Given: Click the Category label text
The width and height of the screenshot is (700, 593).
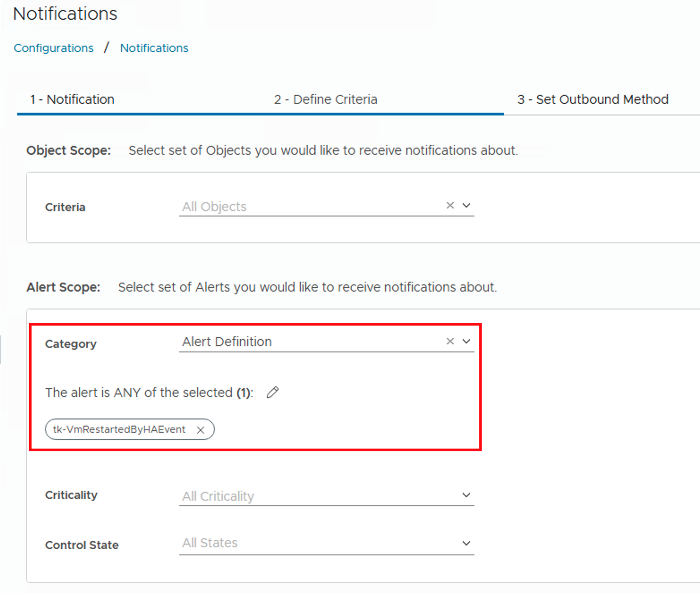Looking at the screenshot, I should point(71,344).
